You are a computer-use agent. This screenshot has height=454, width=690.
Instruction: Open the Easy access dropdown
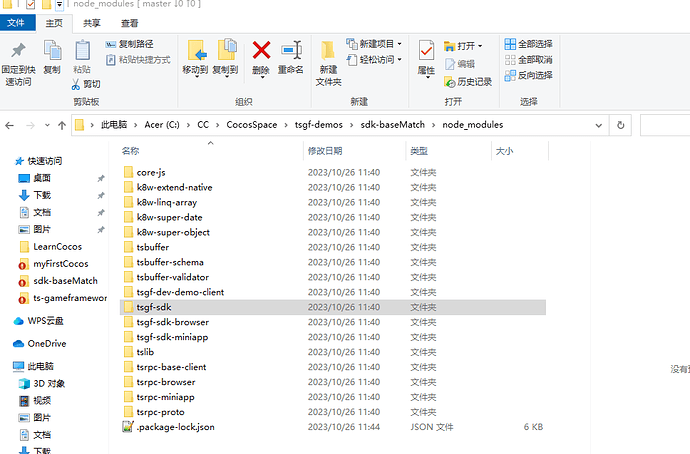[x=374, y=59]
